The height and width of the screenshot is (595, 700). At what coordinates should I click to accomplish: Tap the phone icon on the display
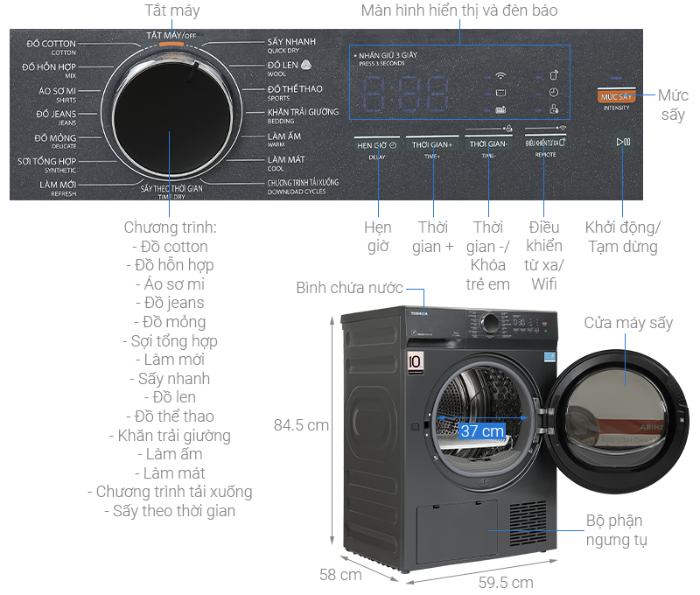[553, 74]
